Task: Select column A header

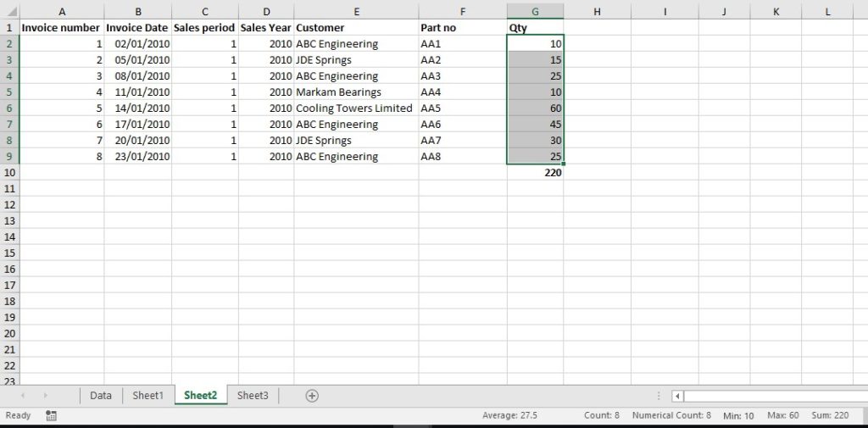Action: (61, 11)
